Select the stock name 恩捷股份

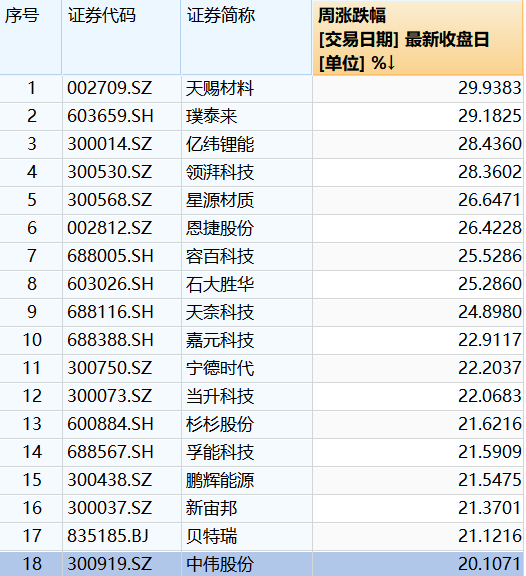tap(220, 228)
